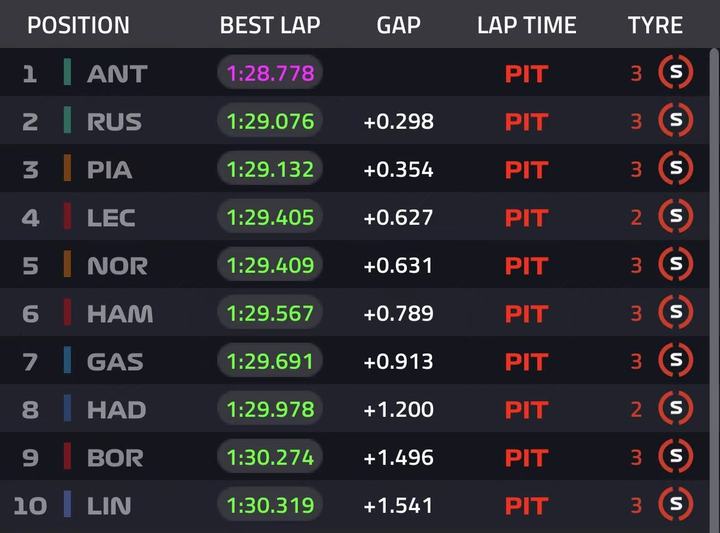Viewport: 720px width, 533px height.
Task: Open driver GAS in seventh position
Action: click(115, 361)
